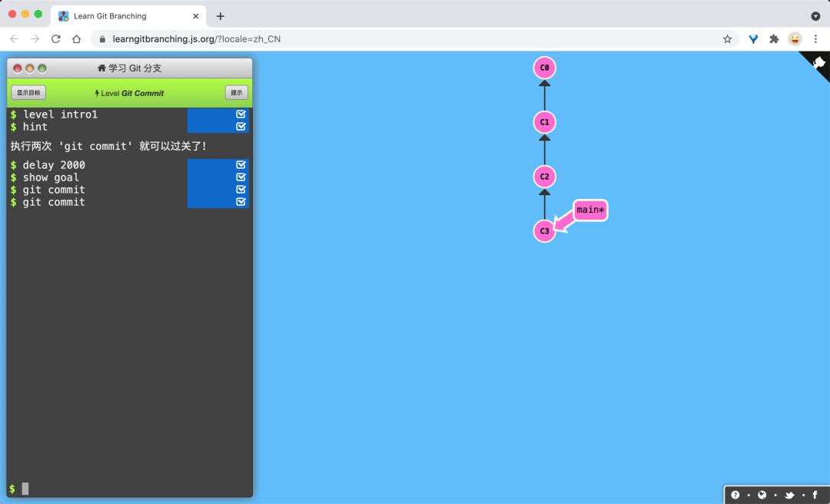The image size is (830, 504).
Task: Click the 提示 hint button
Action: pyautogui.click(x=237, y=93)
